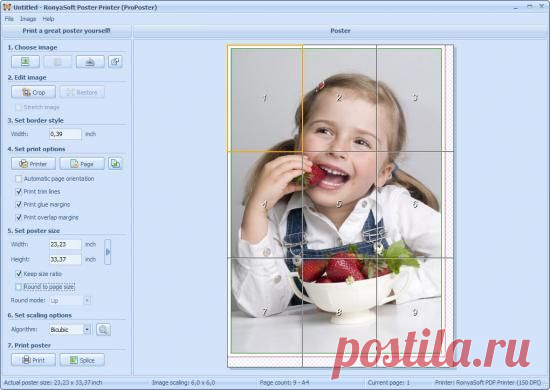The height and width of the screenshot is (390, 550).
Task: Open the Image menu
Action: pos(28,19)
